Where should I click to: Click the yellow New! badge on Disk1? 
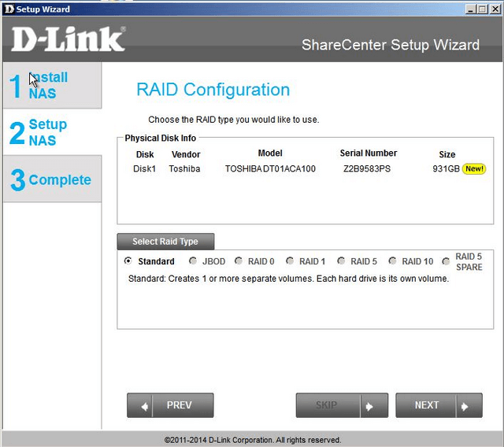pyautogui.click(x=474, y=168)
